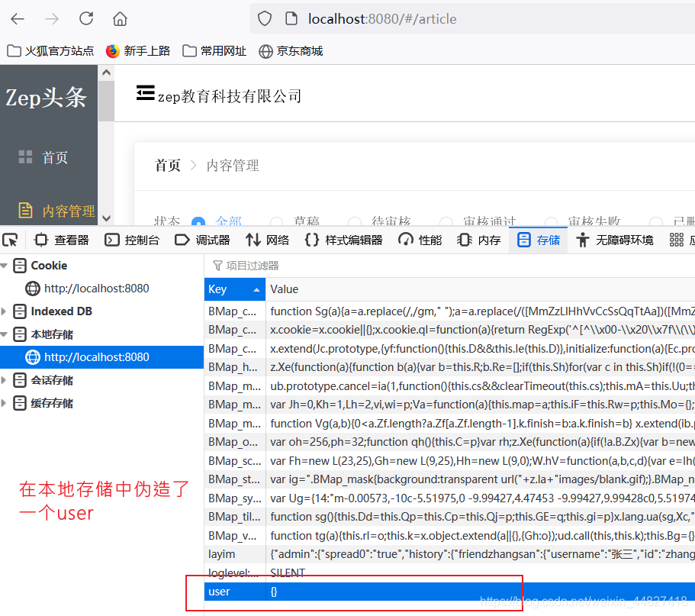
Task: Select the 缓存存储 storage item
Action: coord(101,403)
